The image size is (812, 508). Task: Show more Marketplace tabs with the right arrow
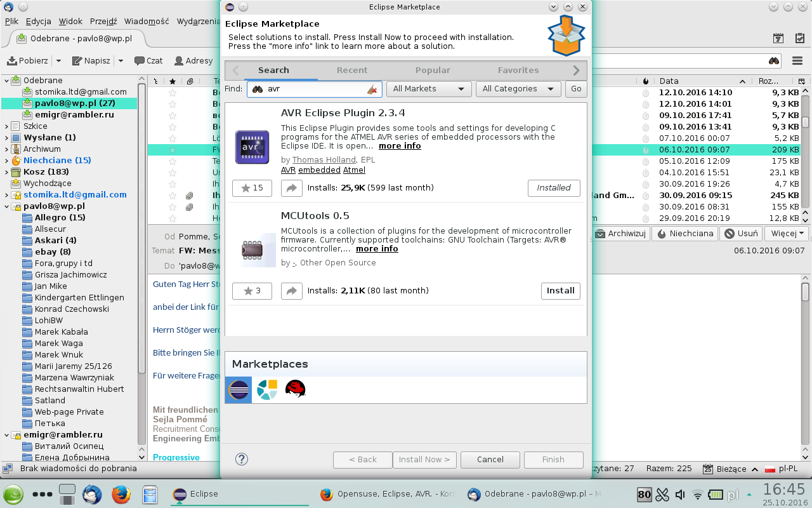(576, 70)
